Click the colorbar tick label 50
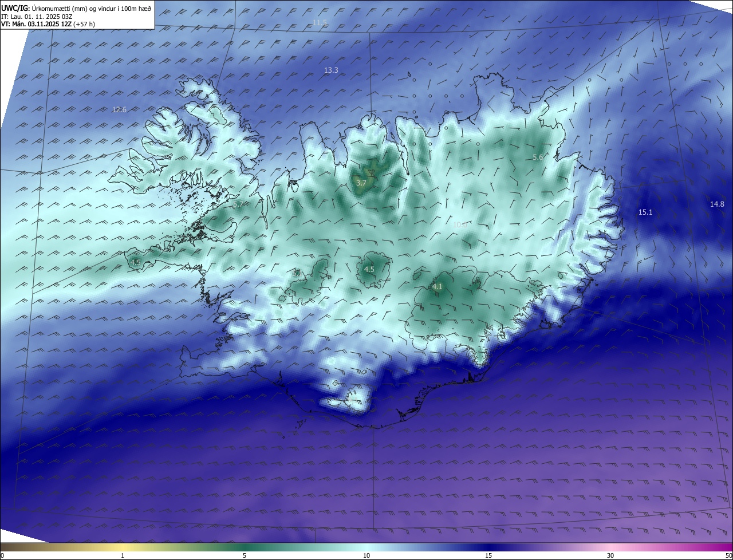 728,555
